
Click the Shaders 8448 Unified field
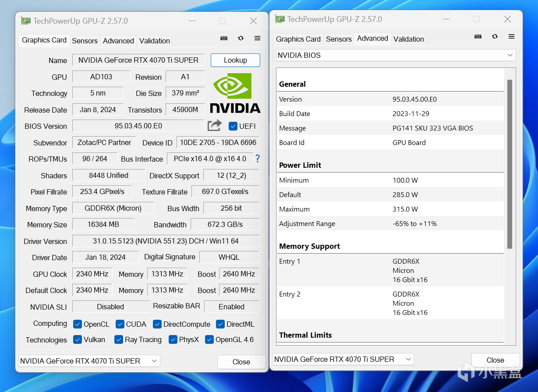click(109, 175)
